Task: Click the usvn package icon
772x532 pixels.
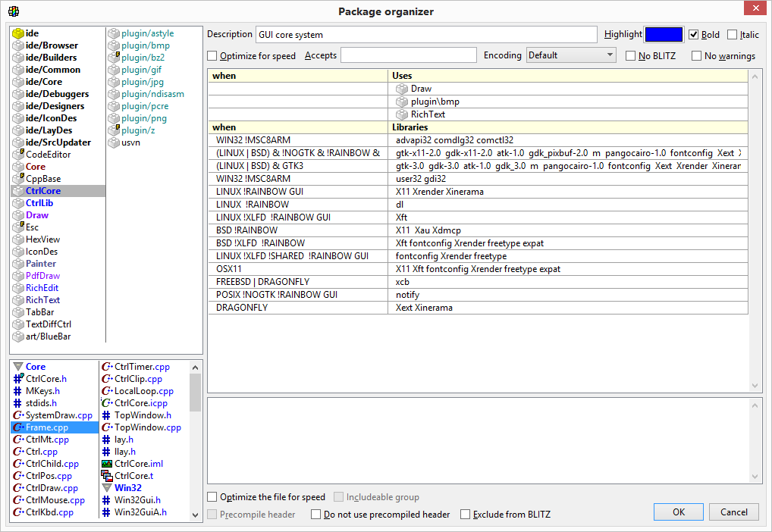Action: pos(113,142)
